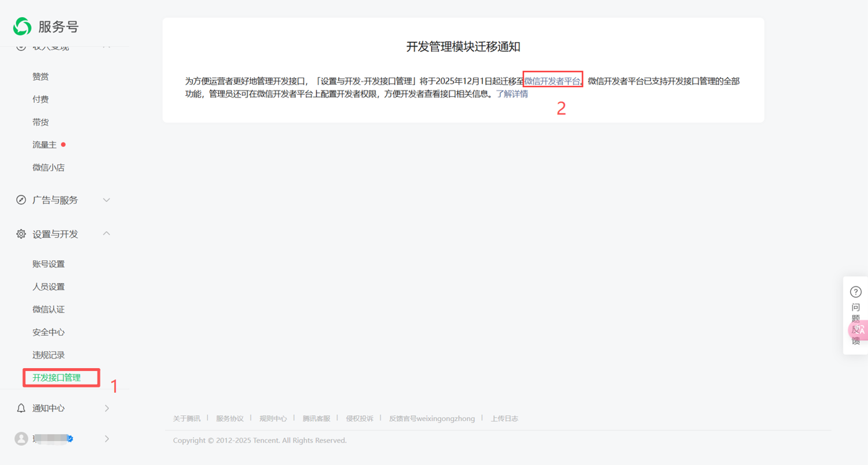Collapse the 设置与开发 chevron
Image resolution: width=868 pixels, height=465 pixels.
tap(107, 234)
